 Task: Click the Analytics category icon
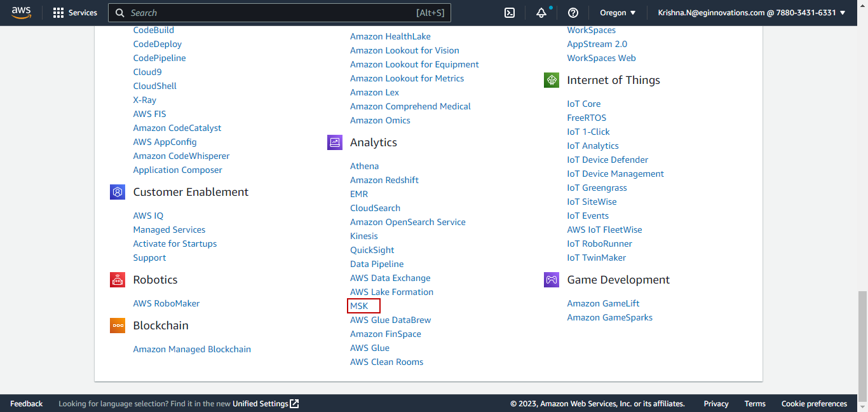coord(335,142)
